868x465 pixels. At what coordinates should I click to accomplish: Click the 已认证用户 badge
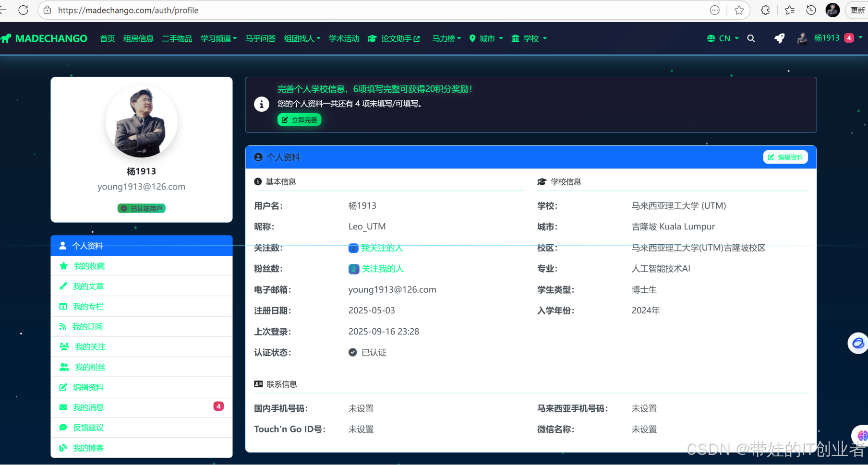pyautogui.click(x=142, y=208)
